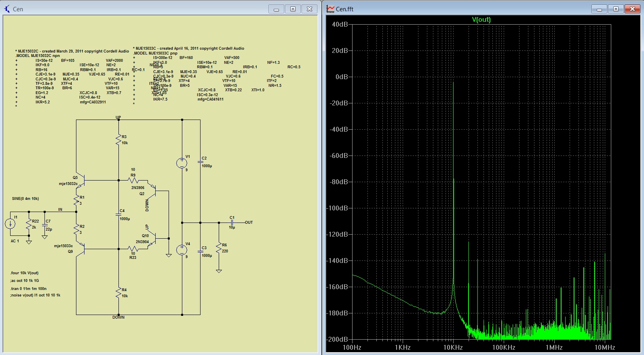Click the .tran 0 11m 1m 100n directive
Viewport: 644px width, 355px height.
click(28, 289)
